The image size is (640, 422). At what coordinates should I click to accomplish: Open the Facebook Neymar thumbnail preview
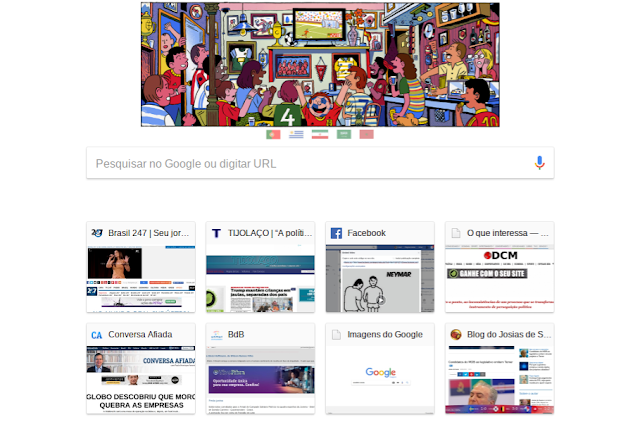(x=380, y=279)
